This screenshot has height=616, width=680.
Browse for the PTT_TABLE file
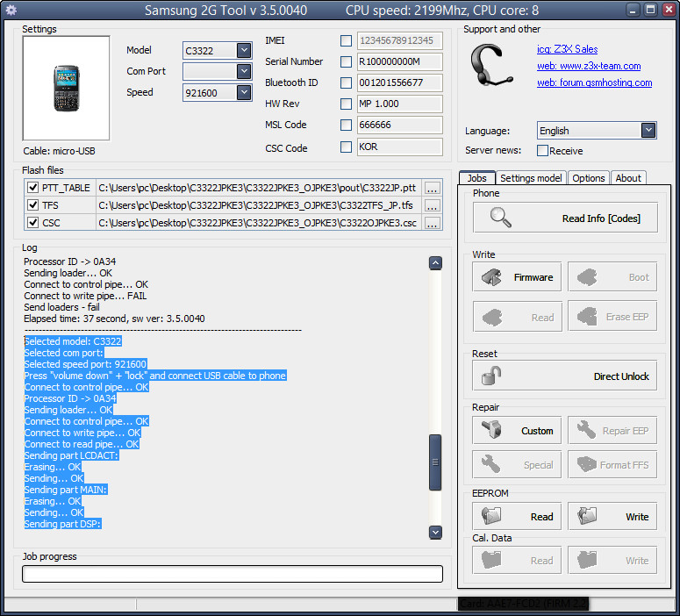[432, 188]
